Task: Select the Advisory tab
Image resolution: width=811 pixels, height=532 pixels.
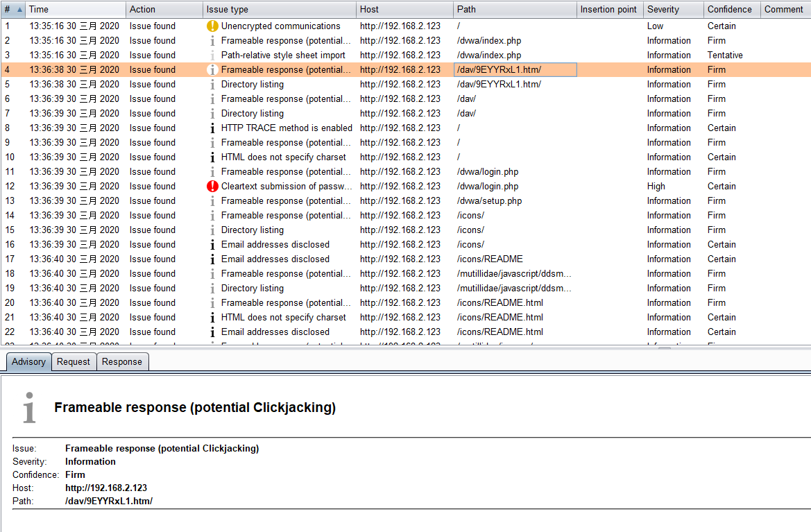Action: click(28, 362)
